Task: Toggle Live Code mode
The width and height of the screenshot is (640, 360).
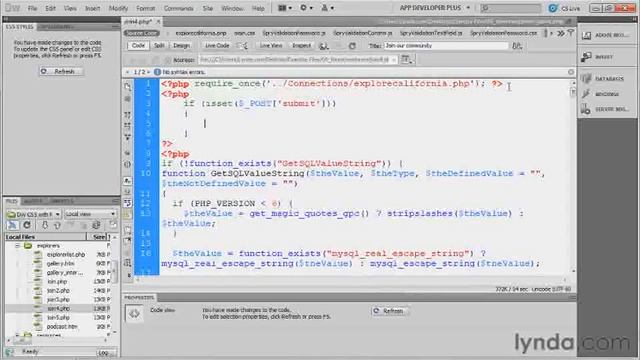Action: coord(217,46)
